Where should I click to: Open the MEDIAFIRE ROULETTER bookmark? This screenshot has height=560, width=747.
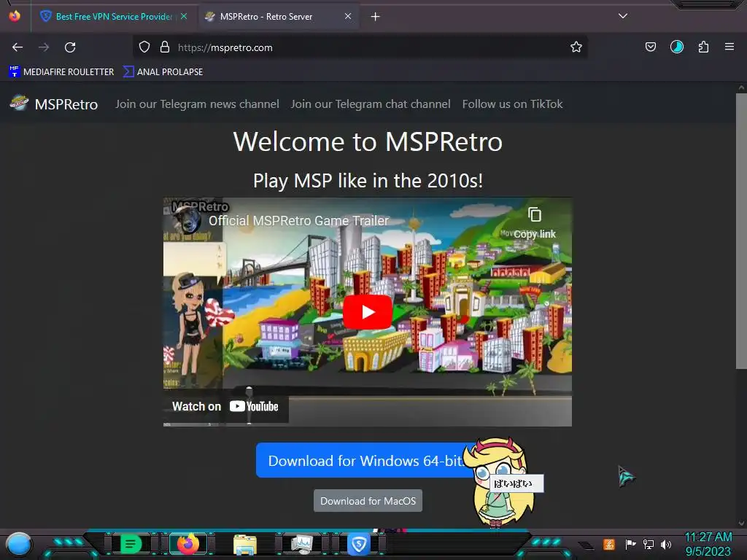[x=61, y=72]
